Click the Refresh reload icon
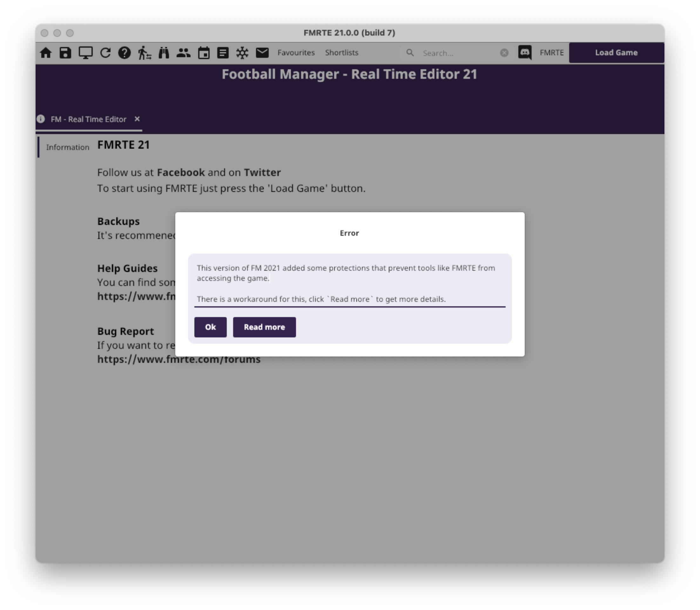 [105, 53]
